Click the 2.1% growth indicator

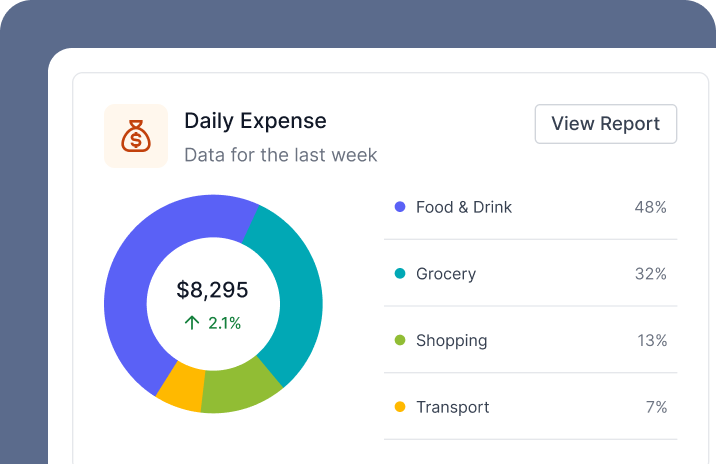(224, 323)
